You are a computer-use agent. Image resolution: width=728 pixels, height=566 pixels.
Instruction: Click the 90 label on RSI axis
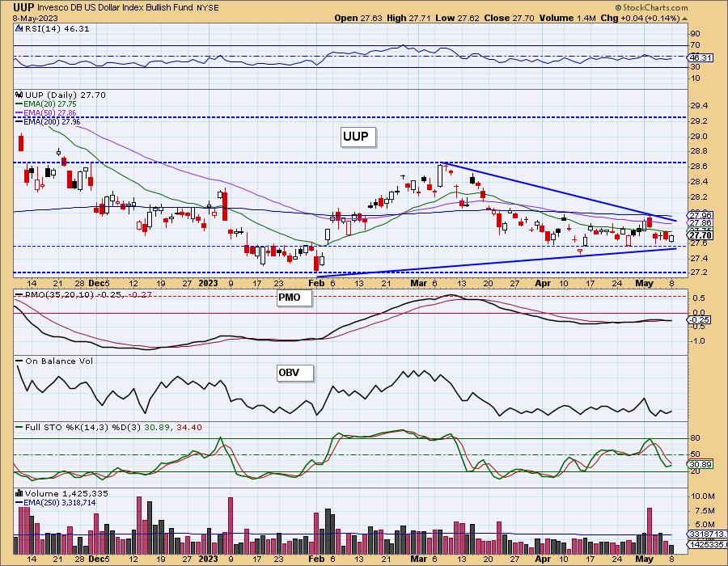[x=695, y=33]
